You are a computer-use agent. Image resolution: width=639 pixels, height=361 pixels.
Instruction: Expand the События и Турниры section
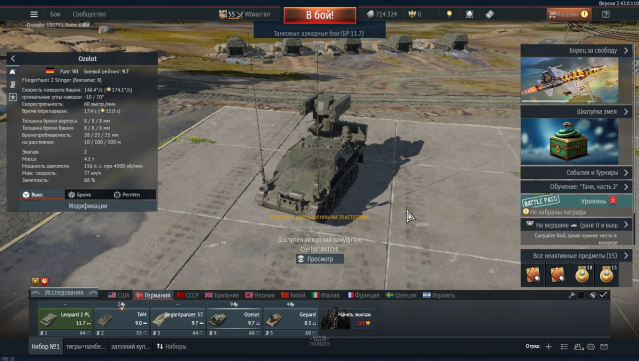point(576,173)
